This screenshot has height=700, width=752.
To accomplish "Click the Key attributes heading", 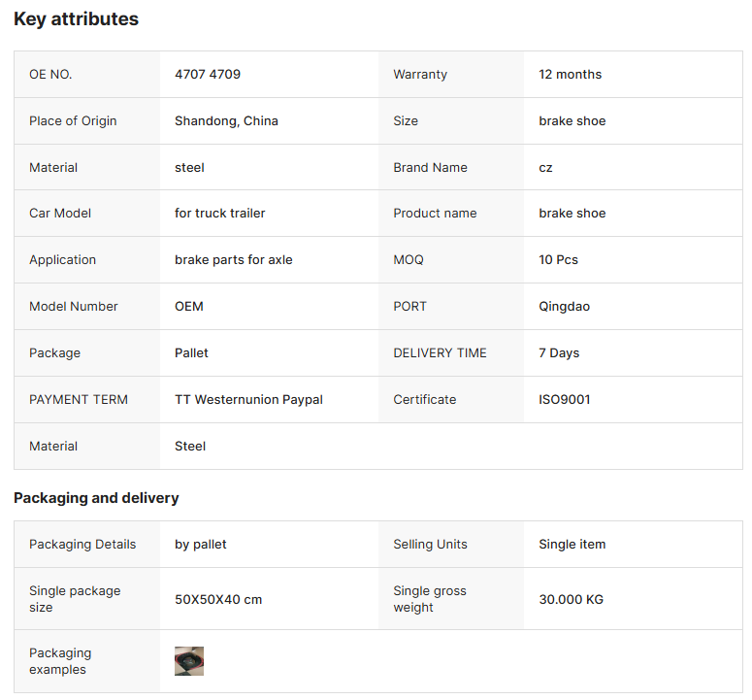I will [x=76, y=19].
